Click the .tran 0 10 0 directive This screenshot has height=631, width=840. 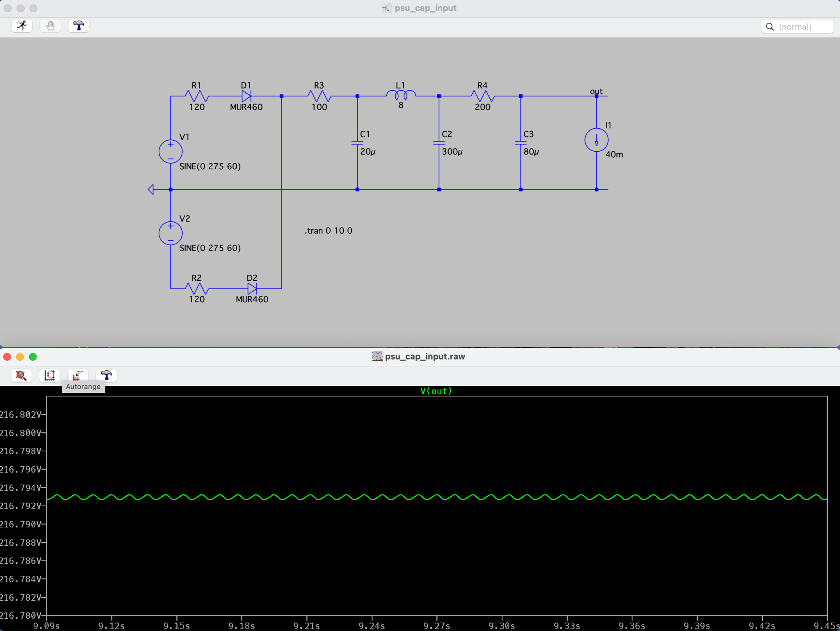tap(329, 230)
